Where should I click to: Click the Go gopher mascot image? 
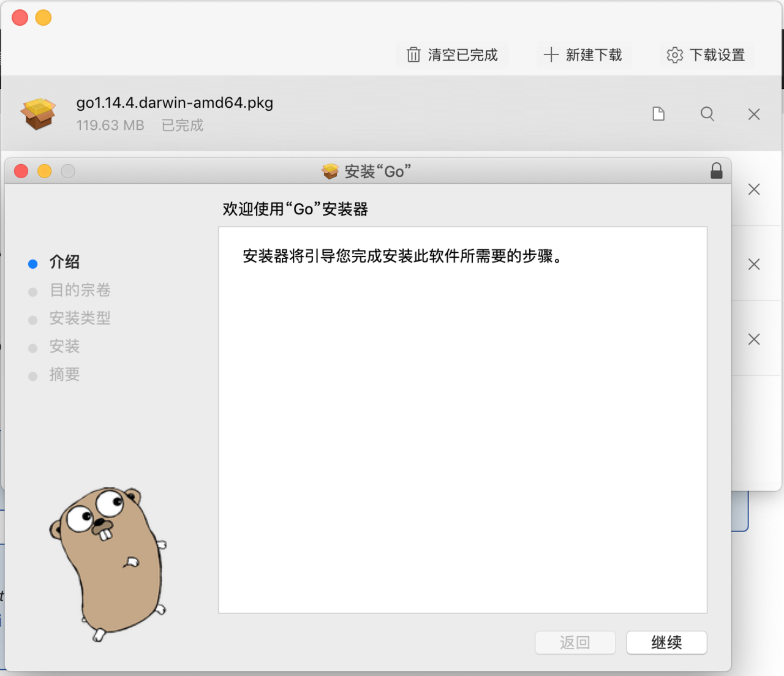(x=108, y=563)
